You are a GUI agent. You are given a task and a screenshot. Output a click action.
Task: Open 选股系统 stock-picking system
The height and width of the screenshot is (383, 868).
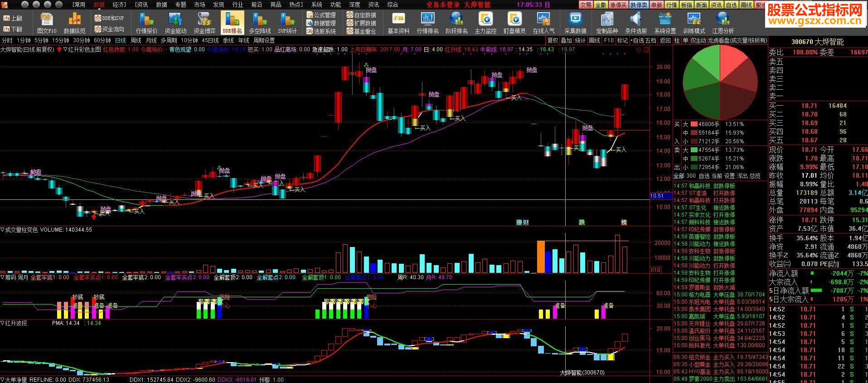point(321,31)
